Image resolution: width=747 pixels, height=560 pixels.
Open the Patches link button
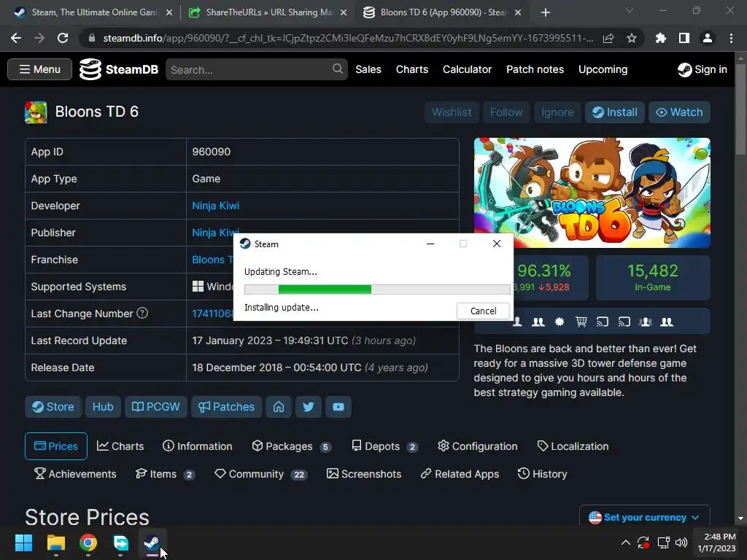point(226,407)
